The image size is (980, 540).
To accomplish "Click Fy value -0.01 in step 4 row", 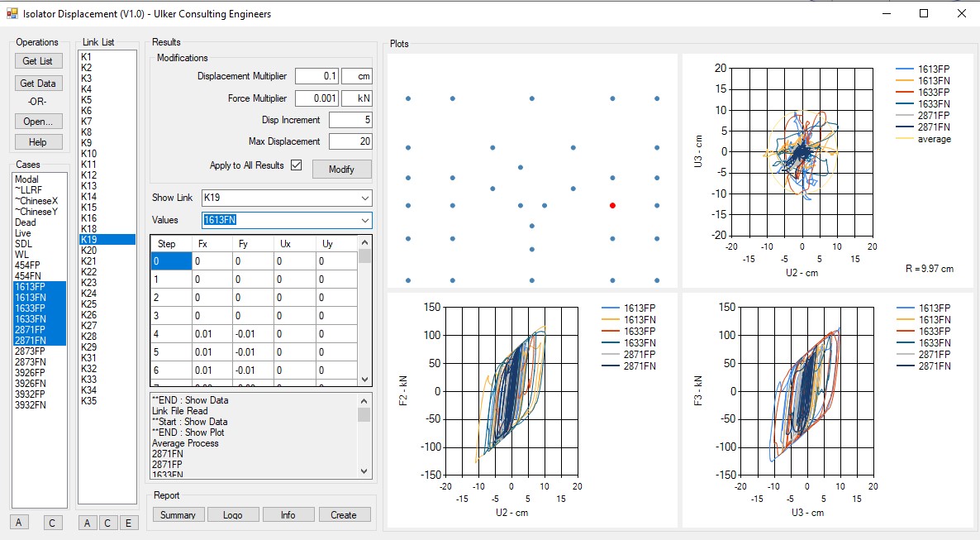I will (253, 333).
